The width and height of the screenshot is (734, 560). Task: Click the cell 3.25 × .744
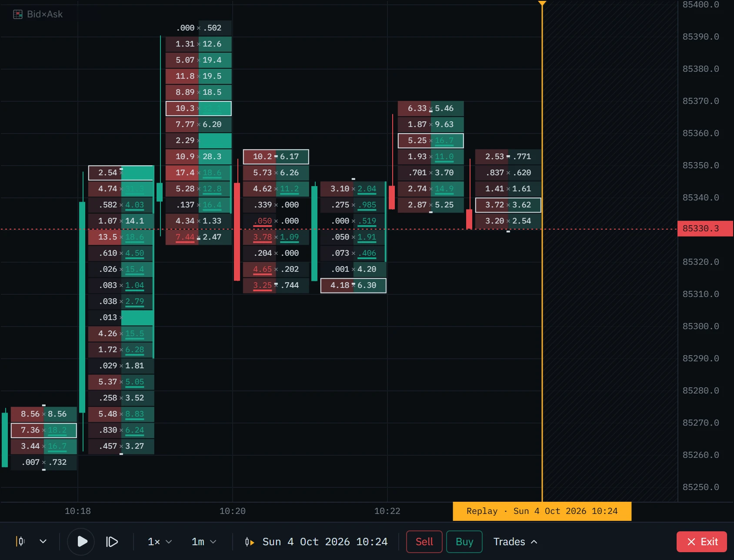(276, 285)
